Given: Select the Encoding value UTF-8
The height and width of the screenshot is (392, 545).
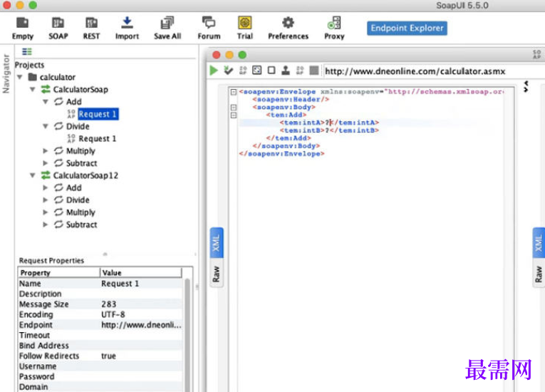Looking at the screenshot, I should pos(113,314).
